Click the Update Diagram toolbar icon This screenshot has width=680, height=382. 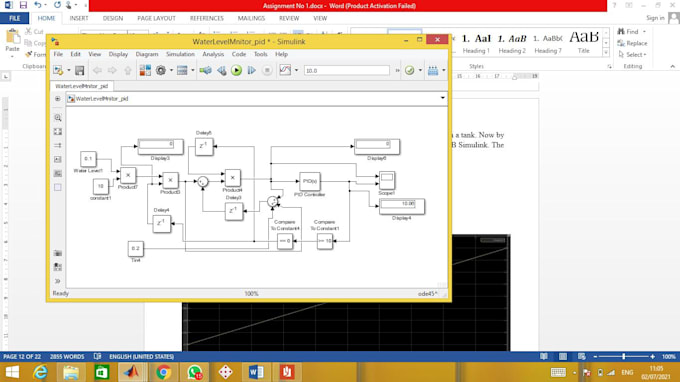pos(206,70)
